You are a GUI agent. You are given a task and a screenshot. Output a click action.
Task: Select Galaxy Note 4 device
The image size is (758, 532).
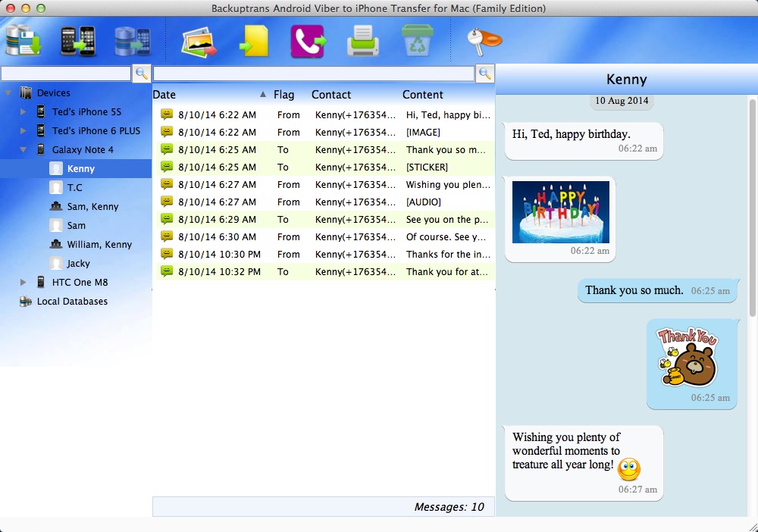83,150
